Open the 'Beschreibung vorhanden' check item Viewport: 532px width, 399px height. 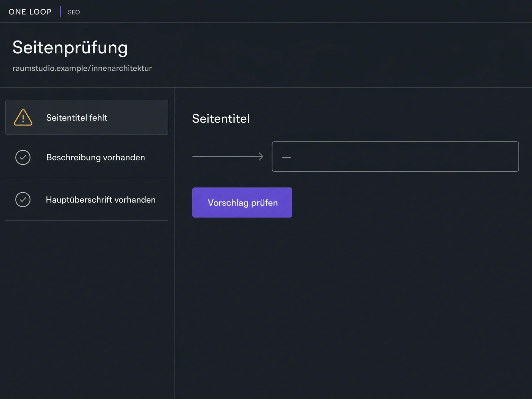pos(87,157)
